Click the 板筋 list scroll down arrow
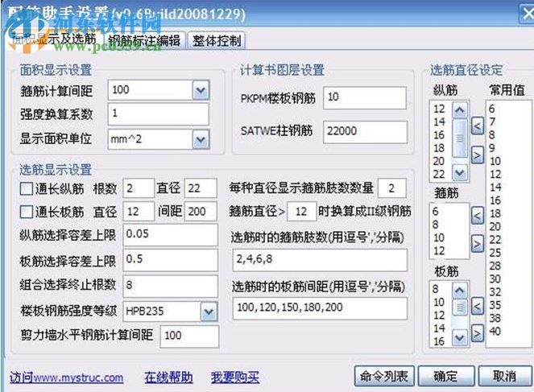 pos(460,338)
